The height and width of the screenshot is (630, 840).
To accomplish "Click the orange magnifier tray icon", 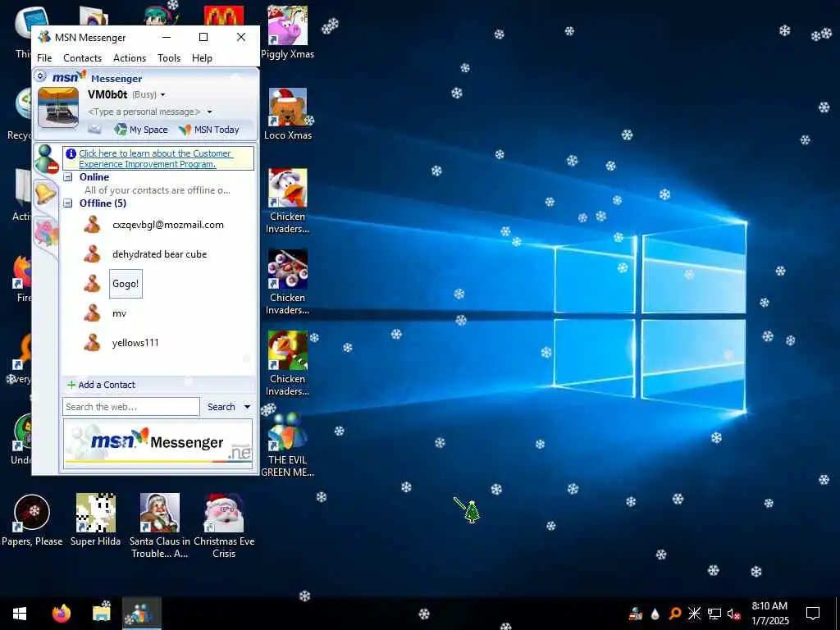I will [x=674, y=614].
